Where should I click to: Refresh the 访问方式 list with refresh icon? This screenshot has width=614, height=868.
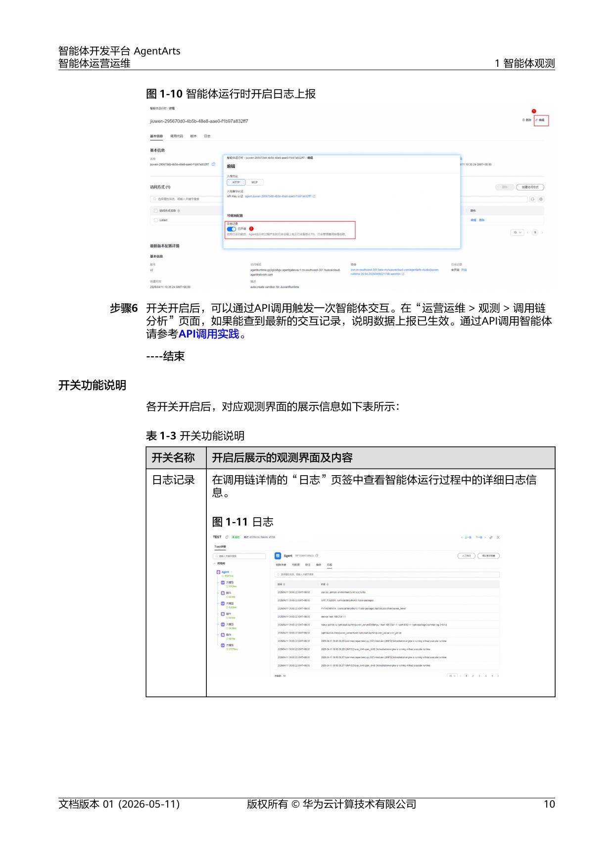coord(533,199)
